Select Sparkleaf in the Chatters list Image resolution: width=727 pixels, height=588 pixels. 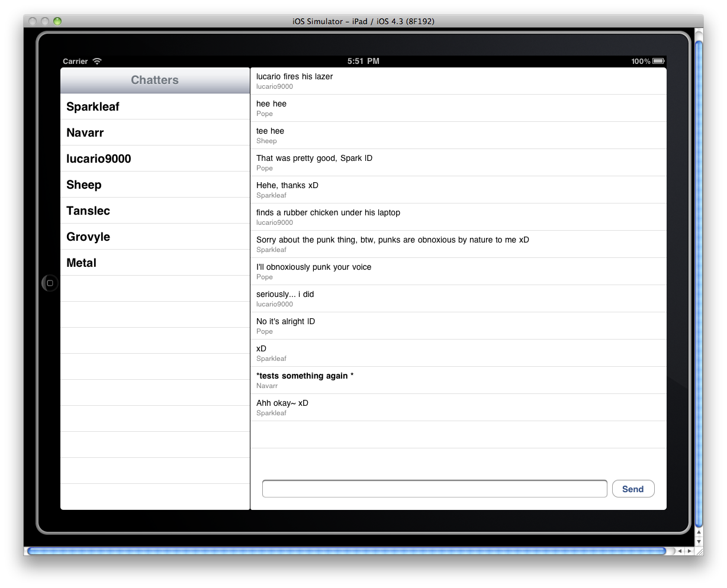pyautogui.click(x=155, y=106)
